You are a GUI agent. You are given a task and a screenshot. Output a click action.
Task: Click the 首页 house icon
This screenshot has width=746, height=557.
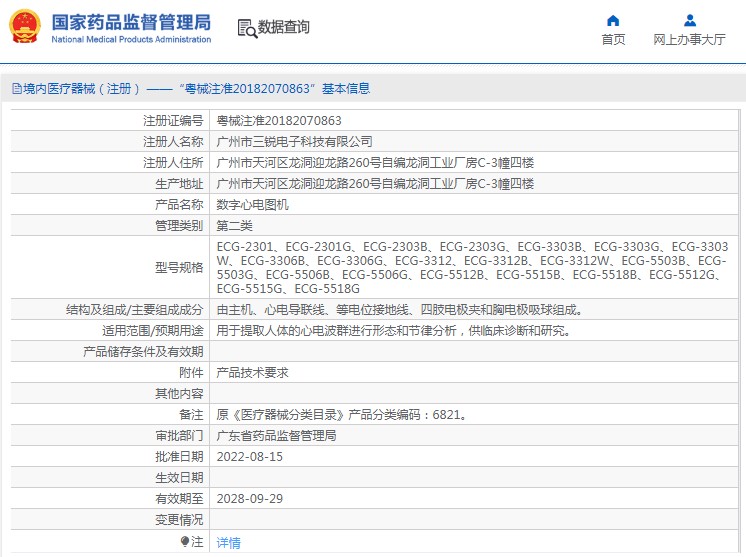tap(613, 20)
